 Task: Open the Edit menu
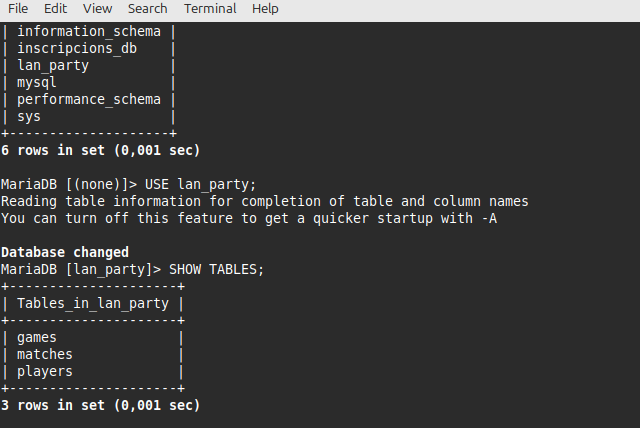[56, 9]
